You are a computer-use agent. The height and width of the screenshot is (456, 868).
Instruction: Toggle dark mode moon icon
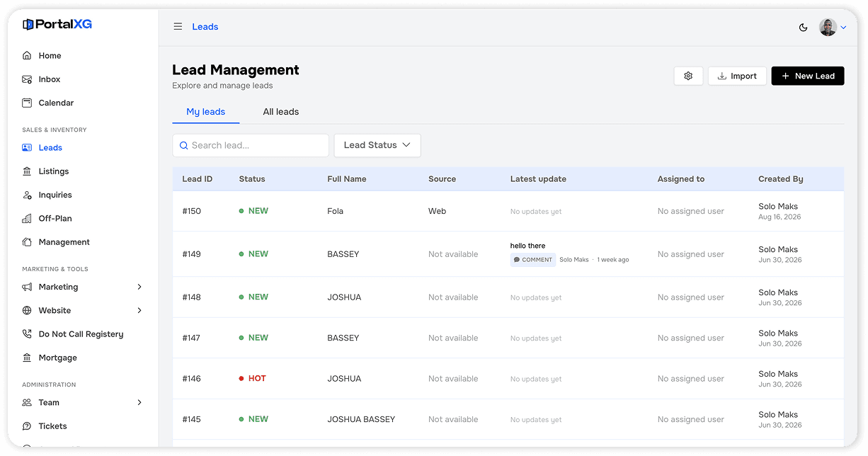pos(803,27)
